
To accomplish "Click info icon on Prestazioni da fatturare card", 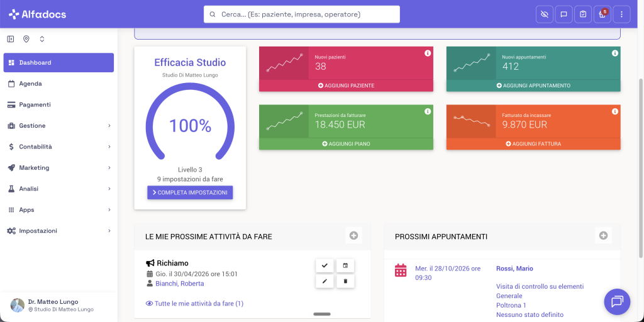I will pos(428,111).
